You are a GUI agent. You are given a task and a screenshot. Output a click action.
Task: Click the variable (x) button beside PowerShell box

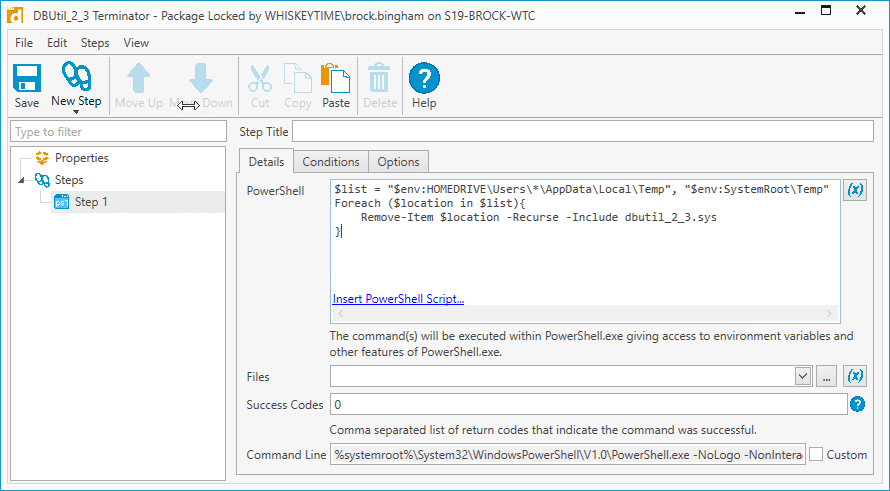pyautogui.click(x=855, y=190)
